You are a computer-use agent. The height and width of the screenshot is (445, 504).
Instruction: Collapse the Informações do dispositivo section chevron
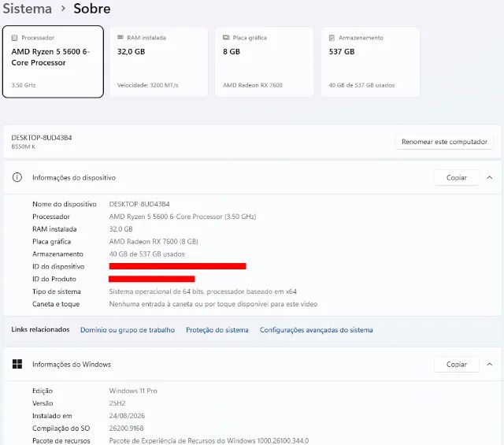coord(490,177)
